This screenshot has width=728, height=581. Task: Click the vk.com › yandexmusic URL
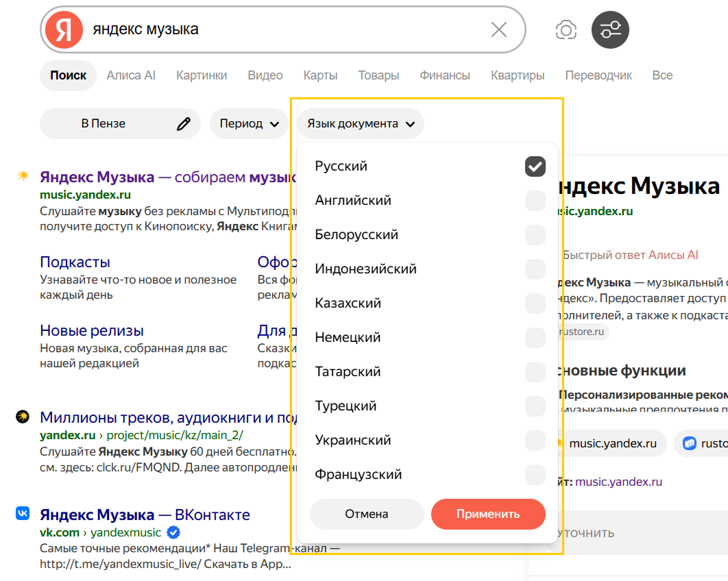click(100, 532)
